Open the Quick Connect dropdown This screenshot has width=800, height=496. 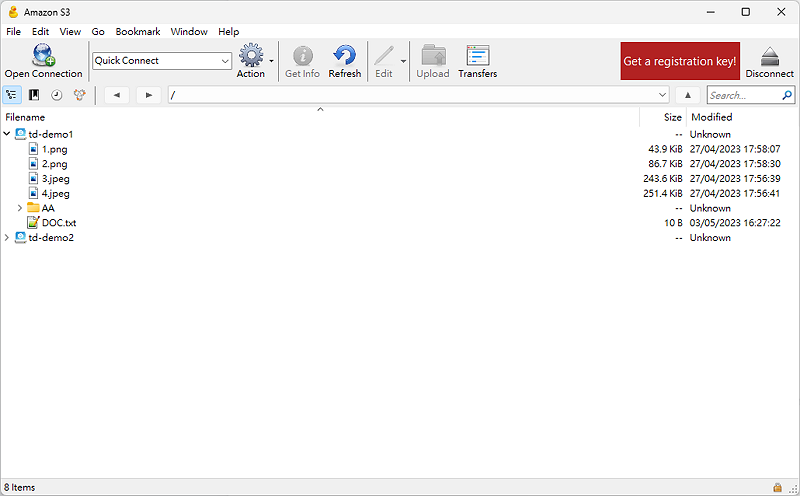click(x=225, y=61)
